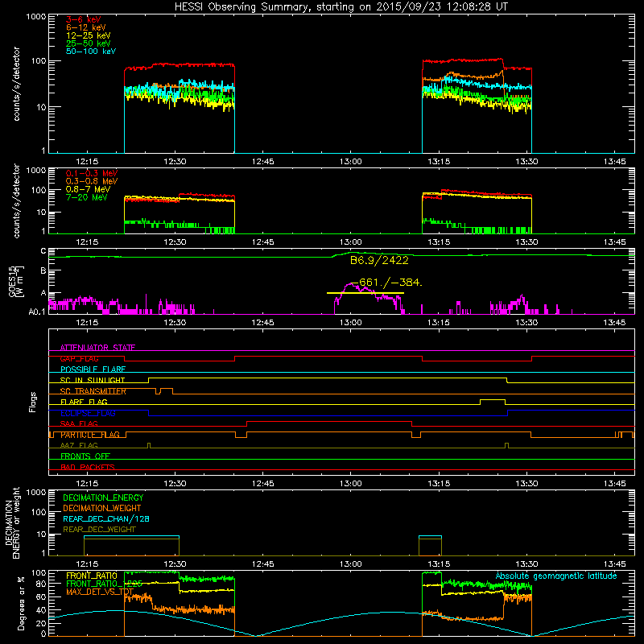Select the 3-6 keV legend label

[x=83, y=19]
